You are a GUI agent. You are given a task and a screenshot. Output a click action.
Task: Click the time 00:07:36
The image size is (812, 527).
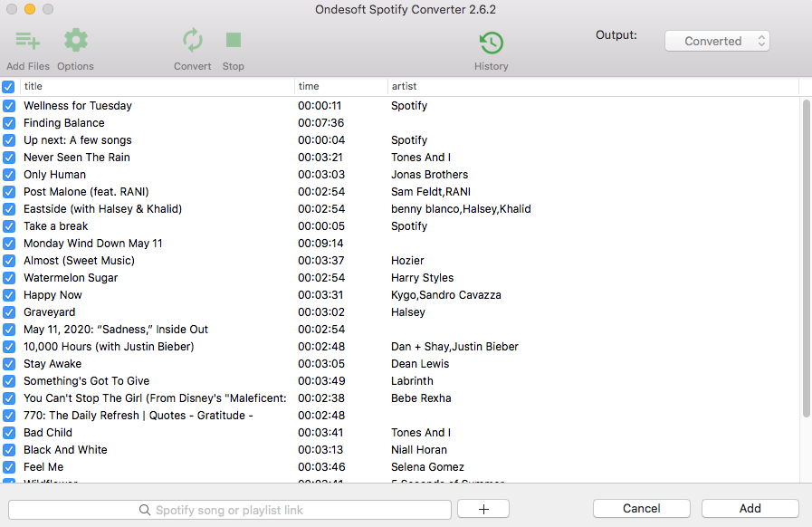coord(320,123)
